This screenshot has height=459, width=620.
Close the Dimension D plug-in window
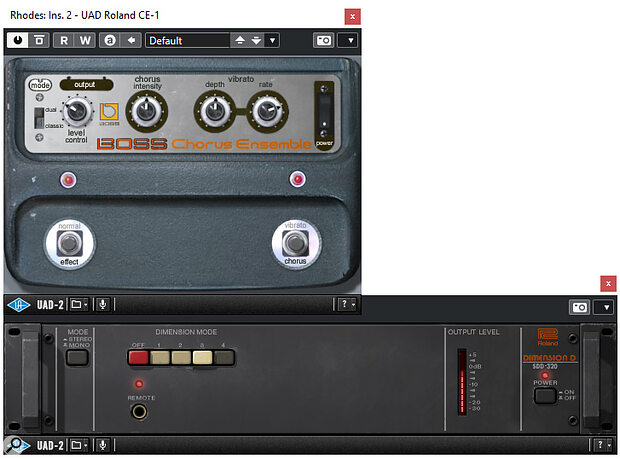click(x=608, y=283)
